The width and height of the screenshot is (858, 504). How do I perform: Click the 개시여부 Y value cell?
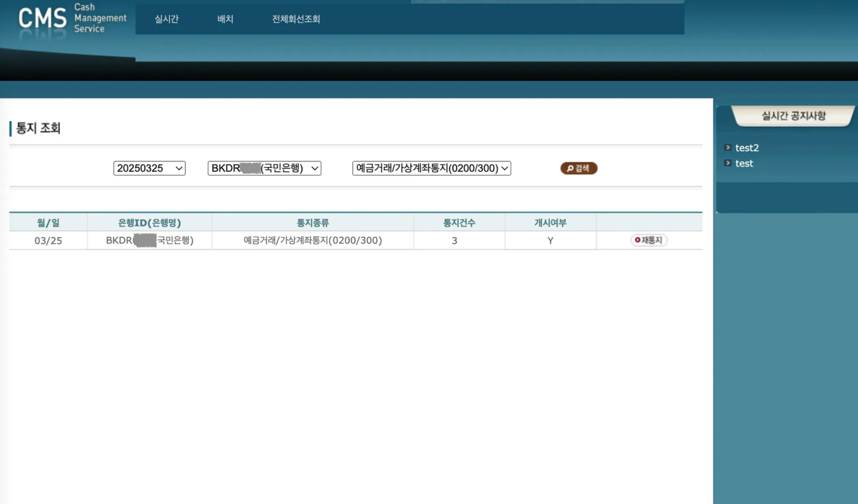[550, 241]
